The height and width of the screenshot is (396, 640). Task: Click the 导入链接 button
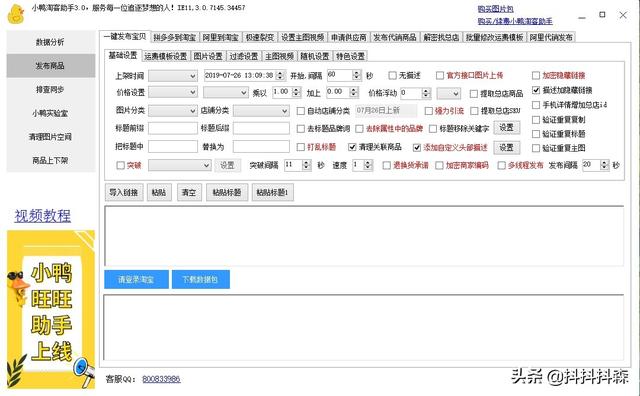(x=124, y=192)
